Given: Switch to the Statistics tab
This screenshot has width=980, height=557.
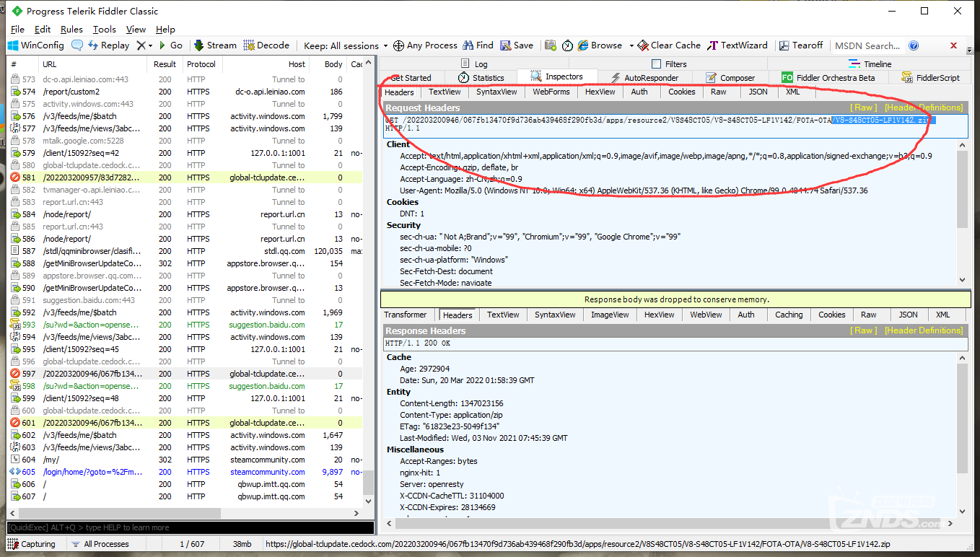Looking at the screenshot, I should pyautogui.click(x=481, y=77).
